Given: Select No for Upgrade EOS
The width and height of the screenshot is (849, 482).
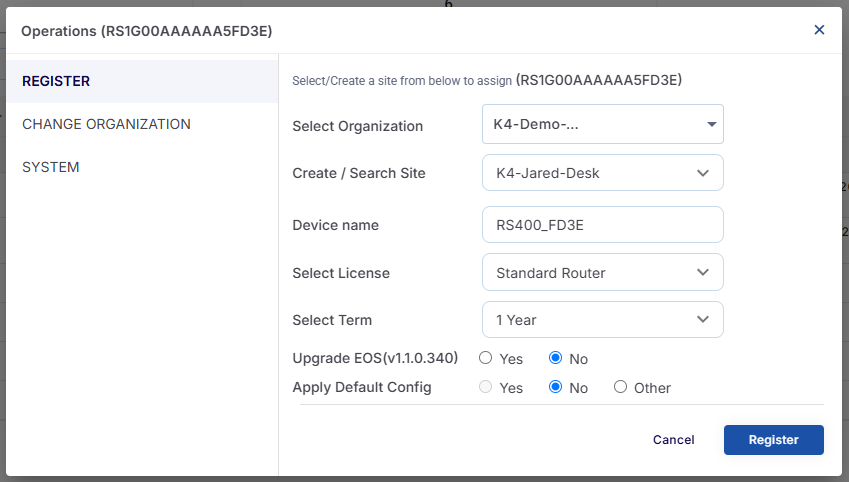Looking at the screenshot, I should 556,358.
